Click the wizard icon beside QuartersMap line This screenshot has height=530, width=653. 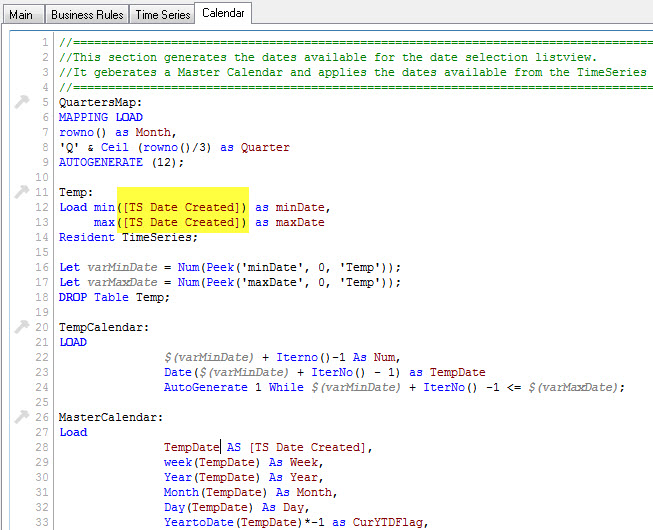(22, 102)
